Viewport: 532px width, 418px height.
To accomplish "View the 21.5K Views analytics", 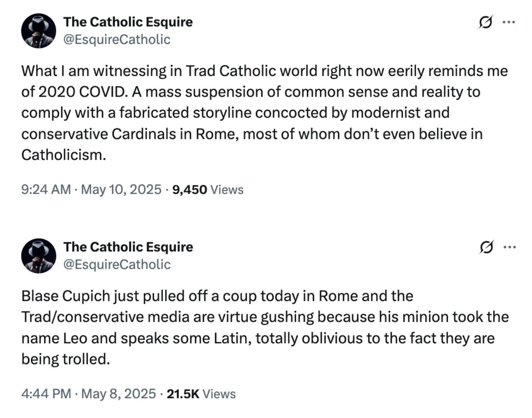I will tap(201, 394).
